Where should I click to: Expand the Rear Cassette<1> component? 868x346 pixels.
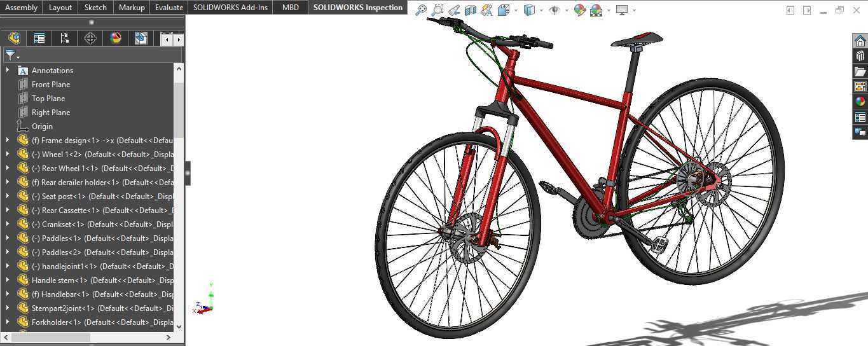coord(7,210)
